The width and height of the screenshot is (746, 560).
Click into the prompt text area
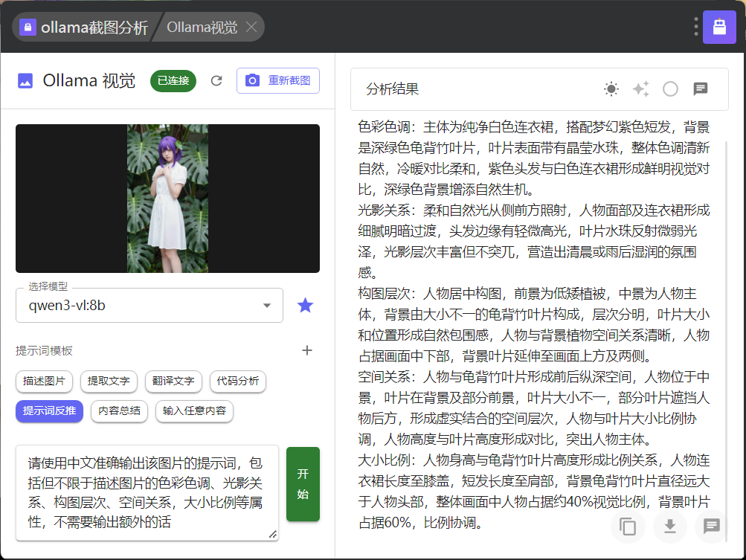tap(145, 492)
